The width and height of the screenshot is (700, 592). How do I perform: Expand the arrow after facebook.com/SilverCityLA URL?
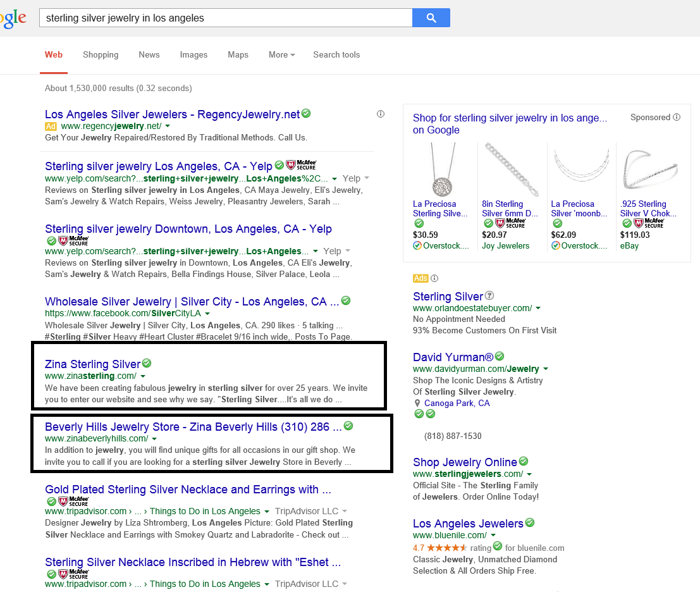point(207,314)
